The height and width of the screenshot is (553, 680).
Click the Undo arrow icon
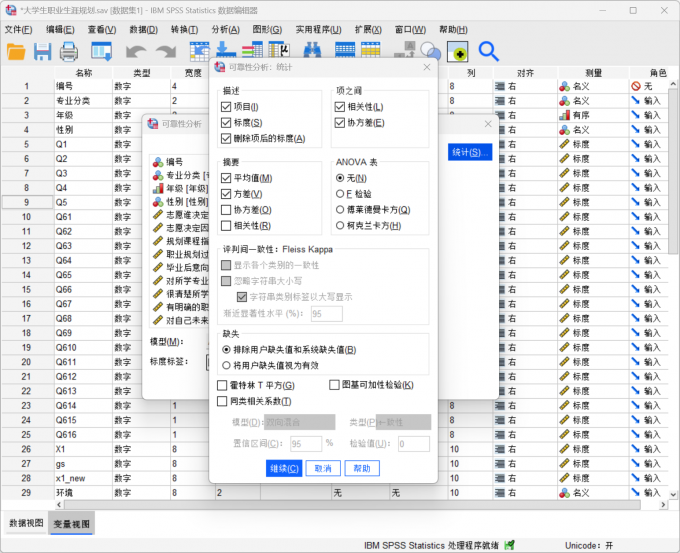point(136,51)
